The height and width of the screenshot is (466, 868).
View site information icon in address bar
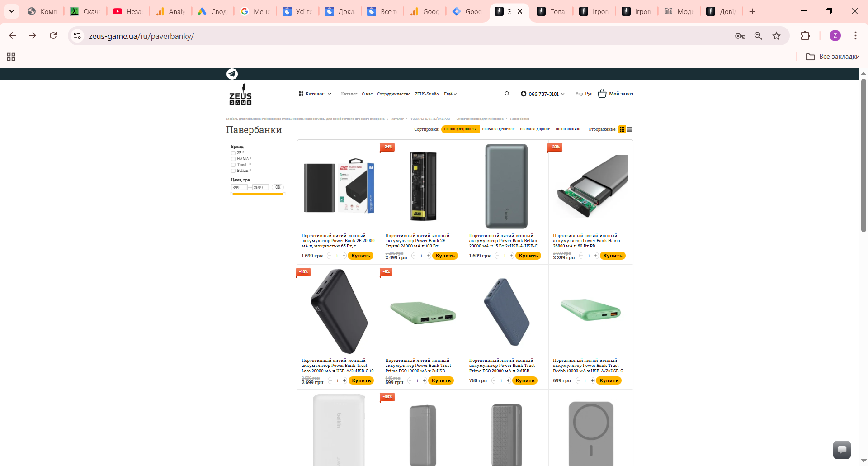click(x=77, y=36)
